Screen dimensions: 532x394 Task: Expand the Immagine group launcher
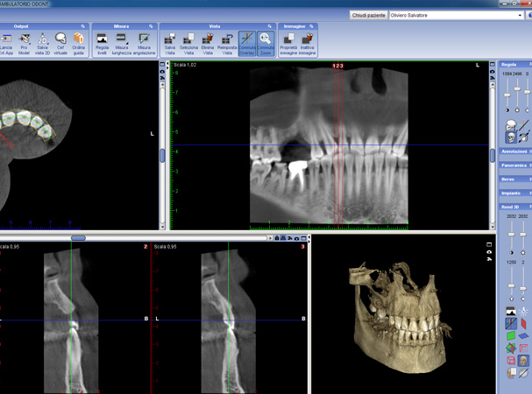[x=311, y=26]
